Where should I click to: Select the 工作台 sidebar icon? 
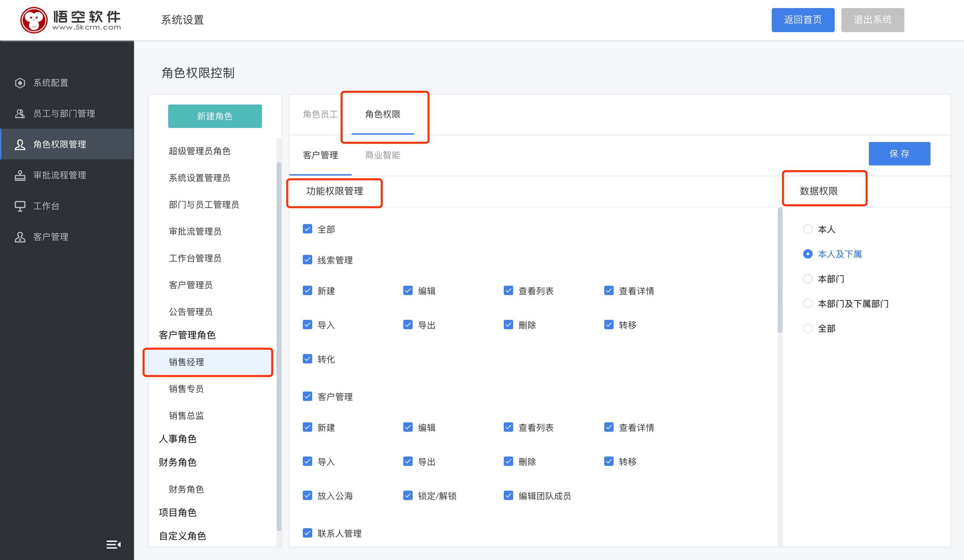(x=20, y=206)
